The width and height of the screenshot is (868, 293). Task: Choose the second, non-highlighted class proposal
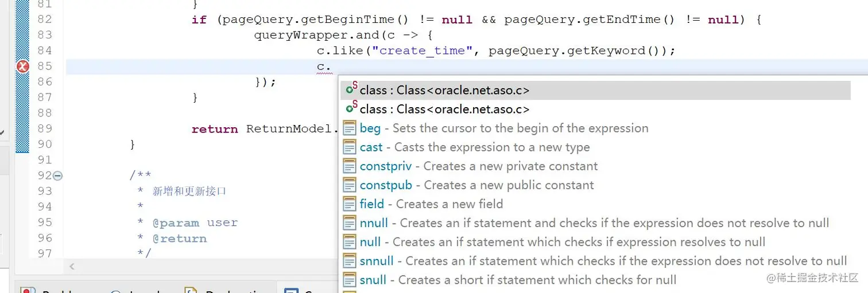point(595,109)
